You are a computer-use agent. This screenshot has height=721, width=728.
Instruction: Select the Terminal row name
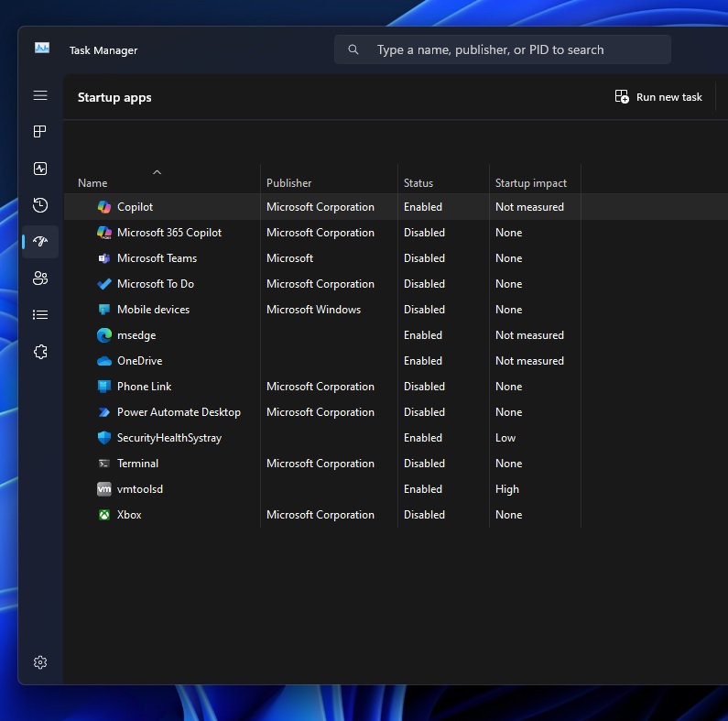click(x=137, y=464)
